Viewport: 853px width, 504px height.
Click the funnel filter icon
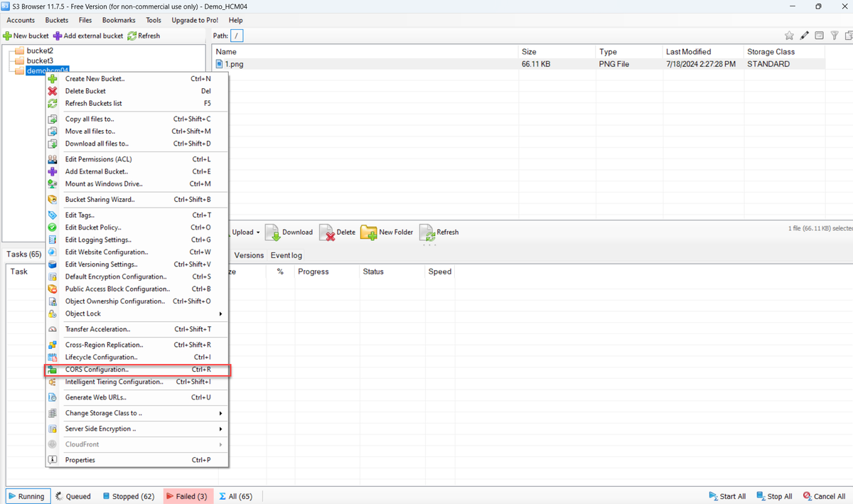[x=835, y=36]
